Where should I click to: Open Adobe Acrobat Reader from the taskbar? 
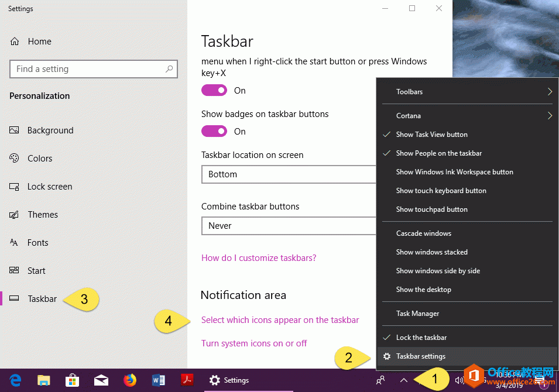click(186, 380)
